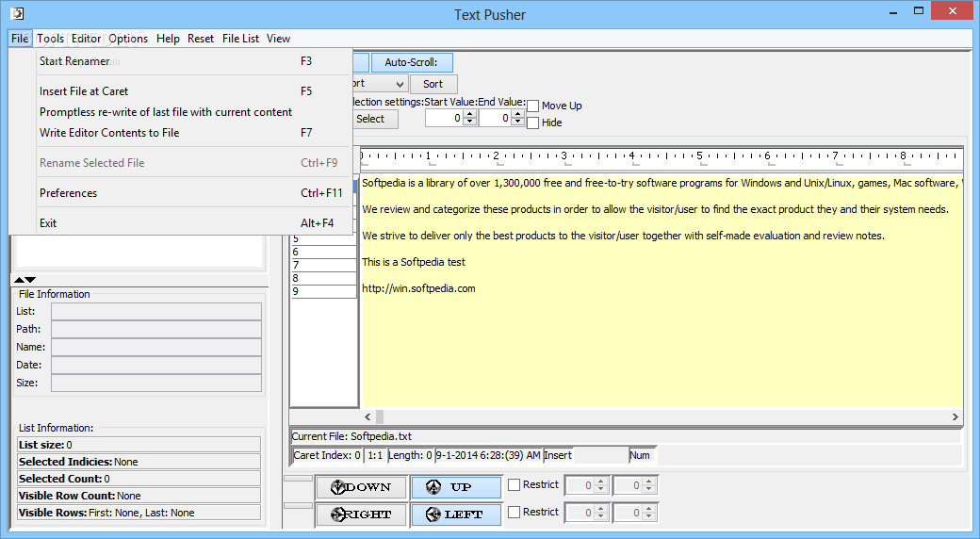This screenshot has height=539, width=980.
Task: Click line number 9 in the gutter
Action: pyautogui.click(x=324, y=291)
